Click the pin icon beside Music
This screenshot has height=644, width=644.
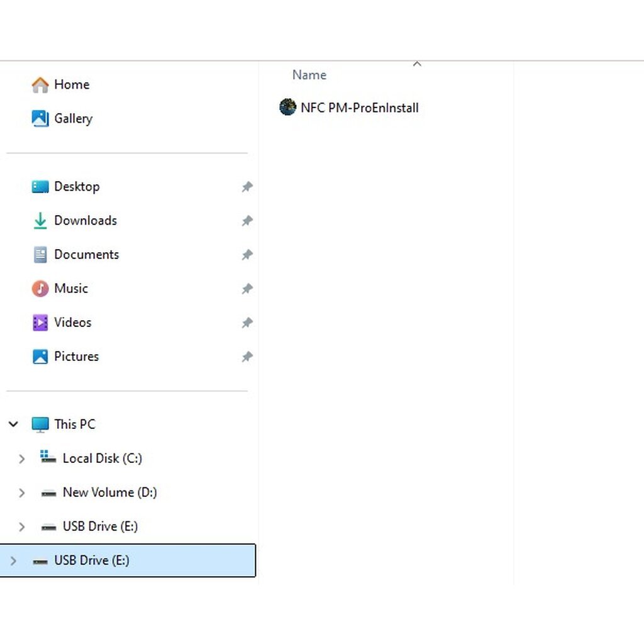[247, 289]
